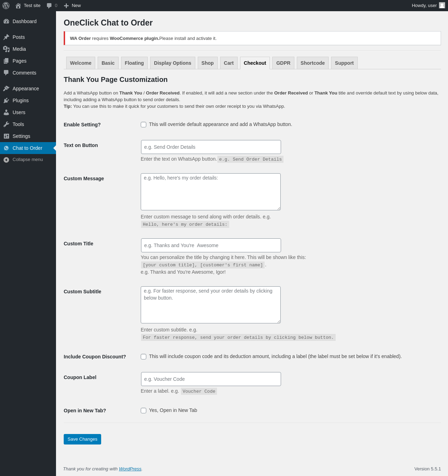Open the GDPR tab

283,63
